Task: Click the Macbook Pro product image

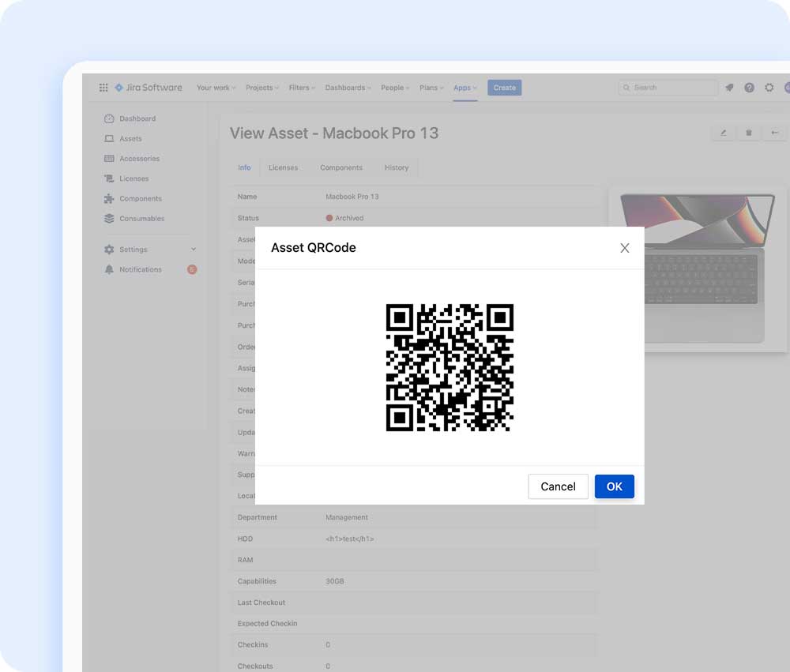Action: (x=698, y=268)
